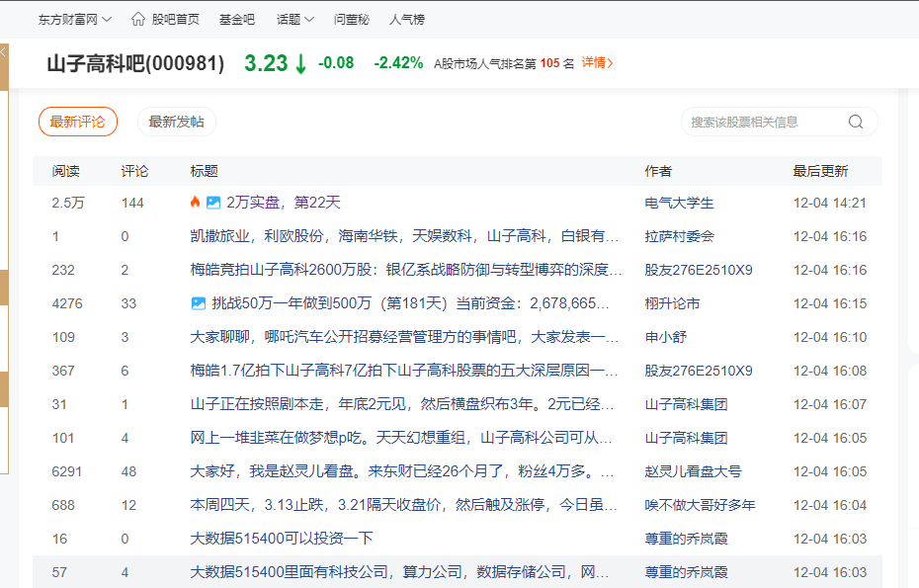Click the image icon on 挑战50万 post

pyautogui.click(x=199, y=303)
